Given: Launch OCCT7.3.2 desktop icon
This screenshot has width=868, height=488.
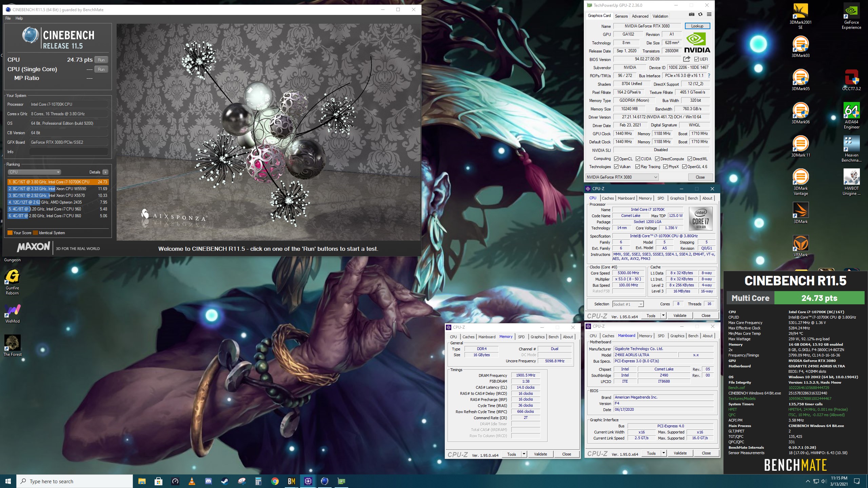Looking at the screenshot, I should 851,80.
